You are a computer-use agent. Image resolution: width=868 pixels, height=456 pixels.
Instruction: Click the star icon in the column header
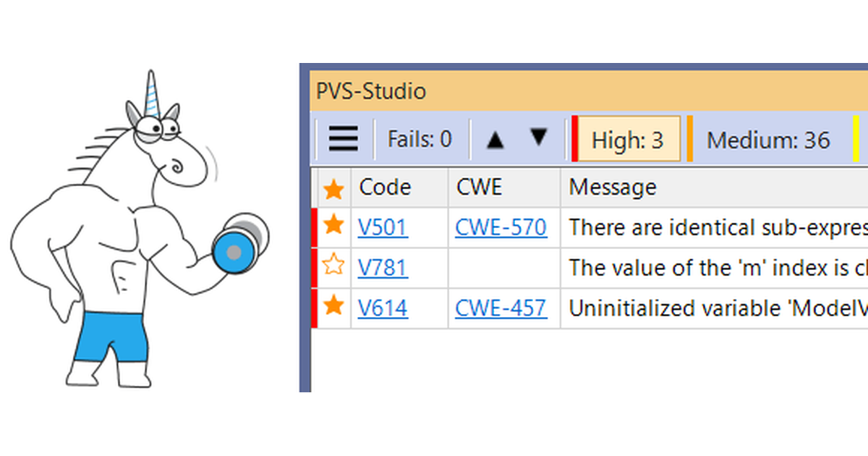pyautogui.click(x=333, y=187)
